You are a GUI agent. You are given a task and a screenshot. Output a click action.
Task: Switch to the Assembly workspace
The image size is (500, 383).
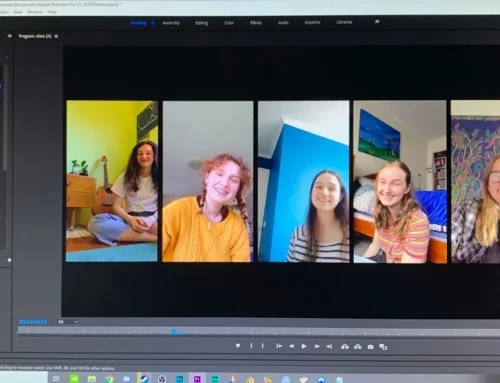point(171,23)
